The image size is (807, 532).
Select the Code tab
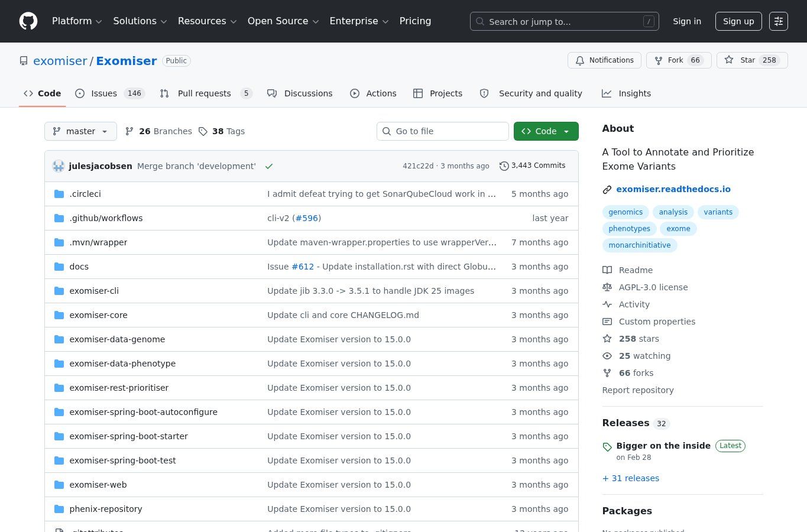click(43, 93)
